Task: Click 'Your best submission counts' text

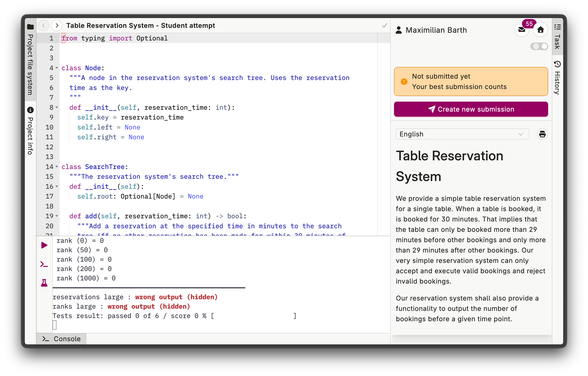Action: point(459,87)
